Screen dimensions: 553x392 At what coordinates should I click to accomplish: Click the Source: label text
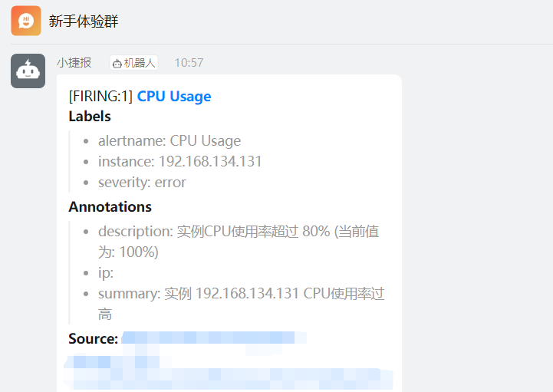[x=93, y=339]
